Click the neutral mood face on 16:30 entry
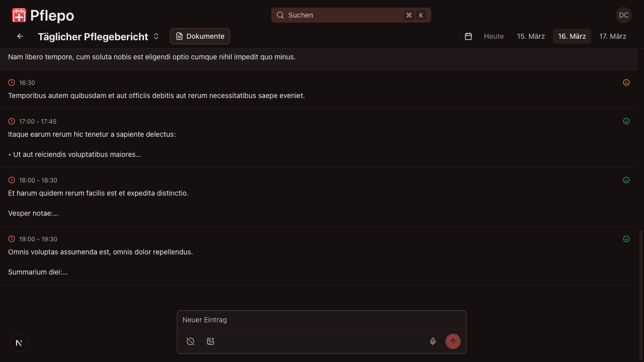Screen dimensions: 644x362 (x=626, y=82)
